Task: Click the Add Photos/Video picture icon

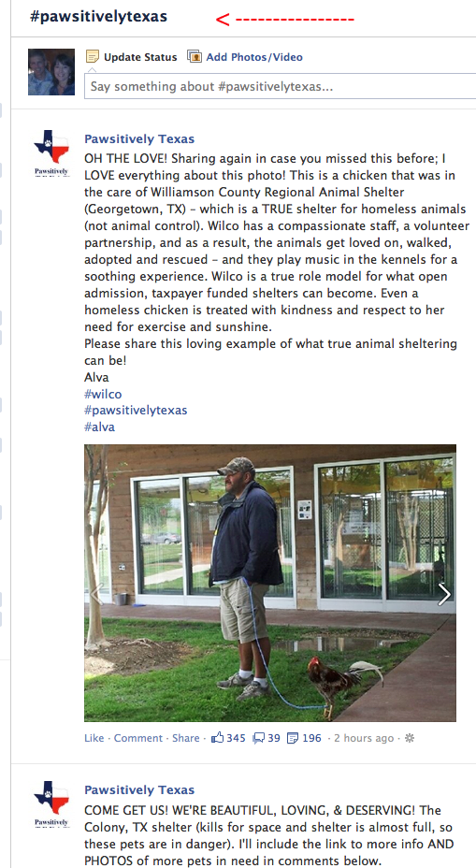Action: coord(195,56)
